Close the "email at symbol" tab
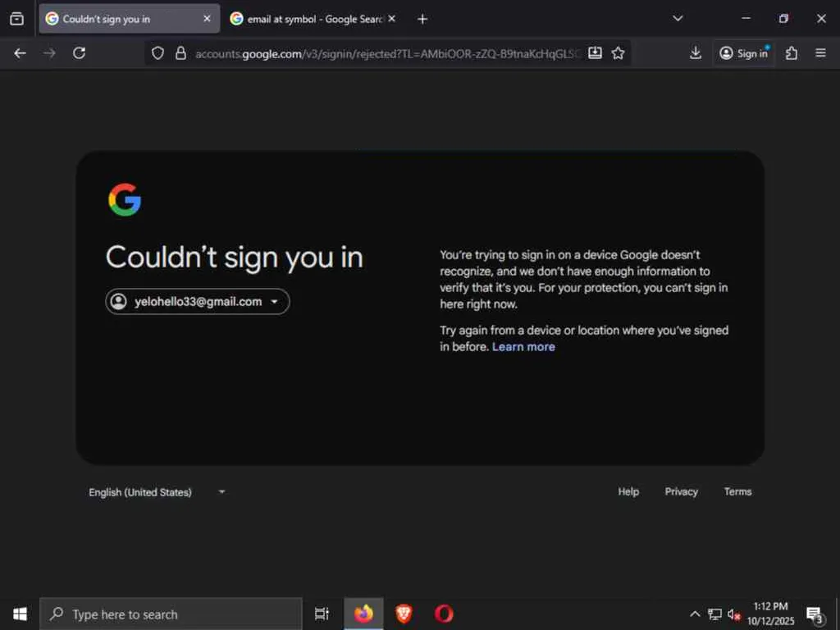The image size is (840, 630). pos(391,19)
